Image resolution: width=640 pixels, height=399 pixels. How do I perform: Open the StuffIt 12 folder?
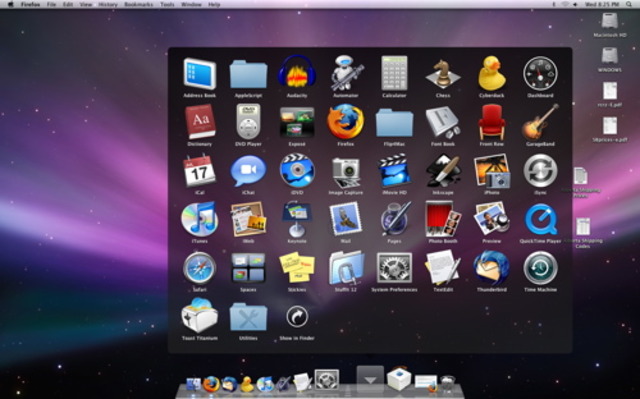coord(346,268)
